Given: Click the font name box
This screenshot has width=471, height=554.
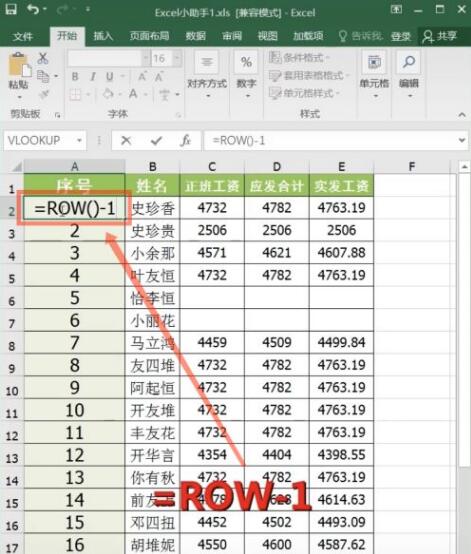Looking at the screenshot, I should pyautogui.click(x=105, y=59).
